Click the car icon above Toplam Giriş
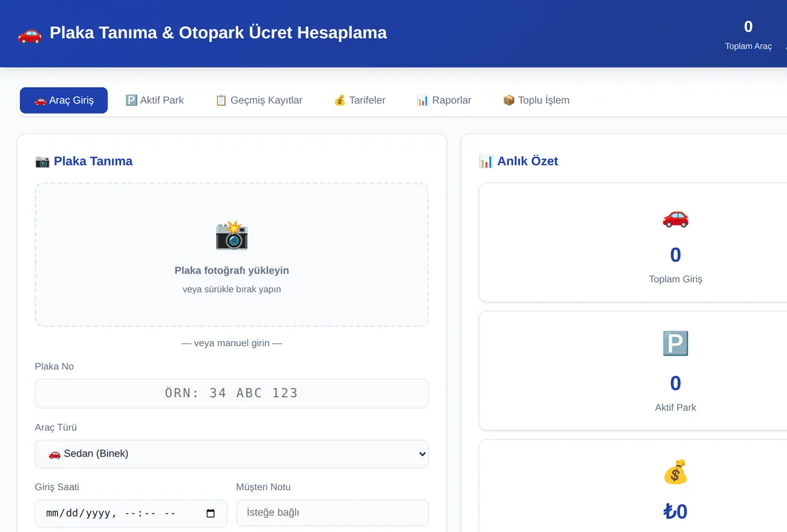Screen dimensions: 787x532 coord(676,218)
